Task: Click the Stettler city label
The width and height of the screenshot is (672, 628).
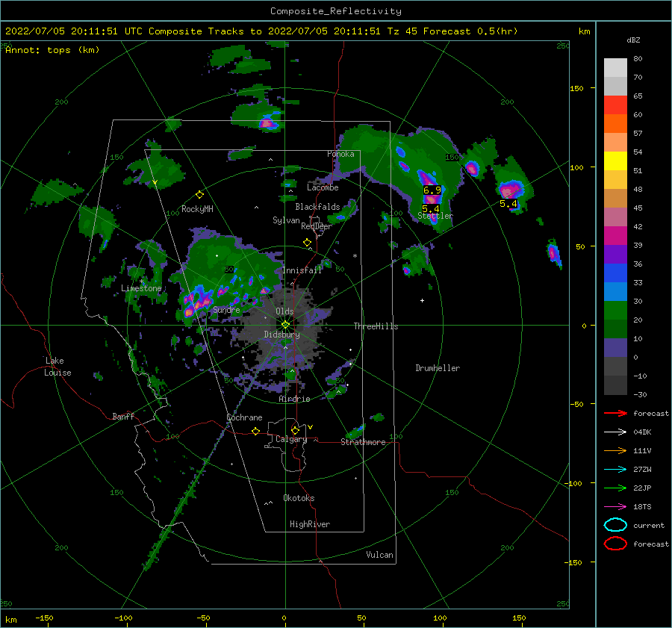Action: (435, 216)
